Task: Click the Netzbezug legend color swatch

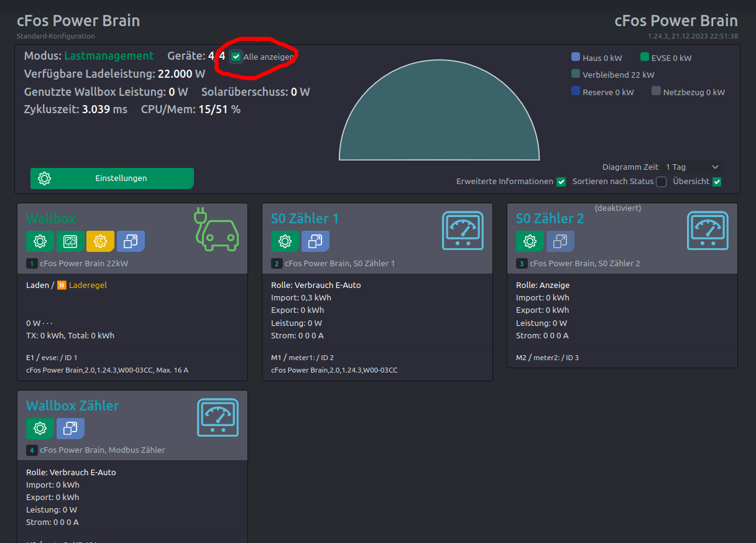Action: [x=657, y=91]
